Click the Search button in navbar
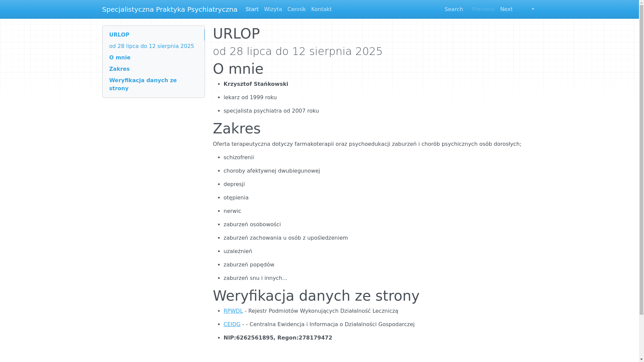 click(x=453, y=9)
